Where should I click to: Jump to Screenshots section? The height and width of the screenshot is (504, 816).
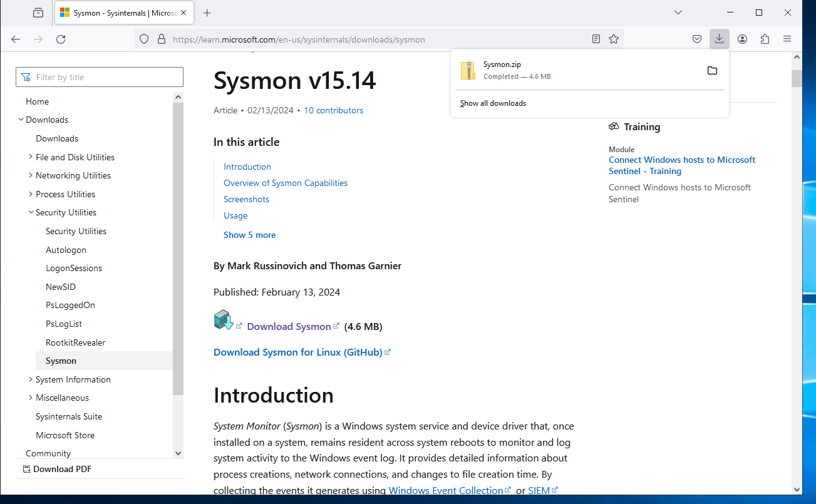coord(246,199)
